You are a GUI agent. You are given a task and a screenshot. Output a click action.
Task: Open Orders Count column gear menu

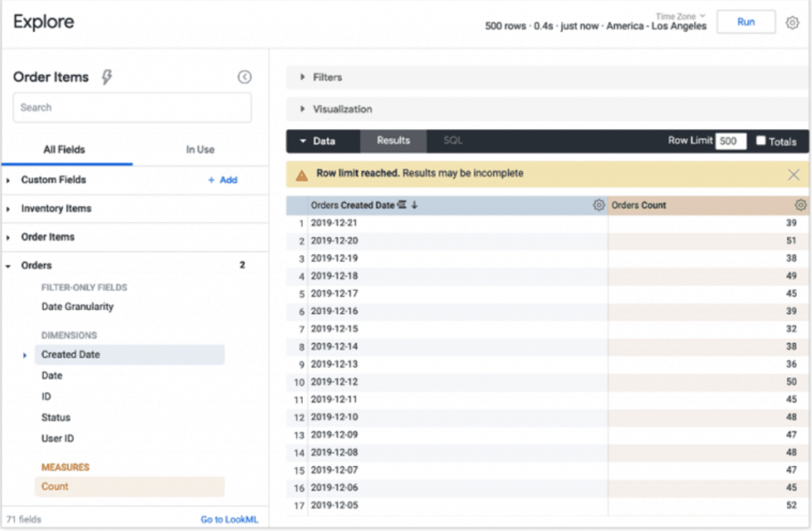pyautogui.click(x=800, y=205)
